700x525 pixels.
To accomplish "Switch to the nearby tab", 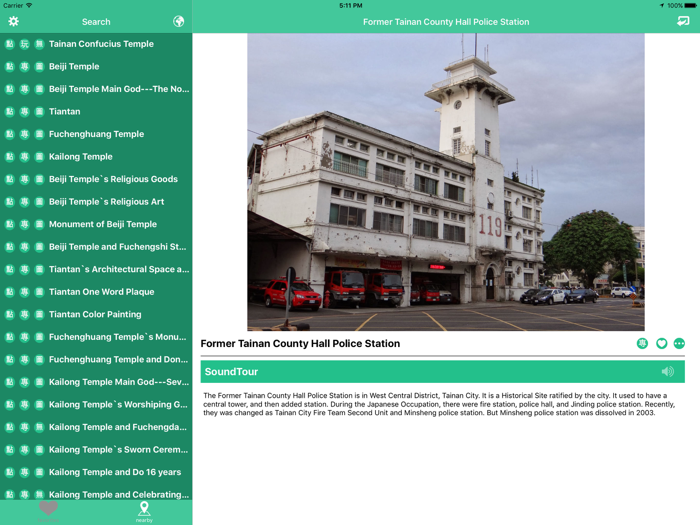I will (144, 511).
